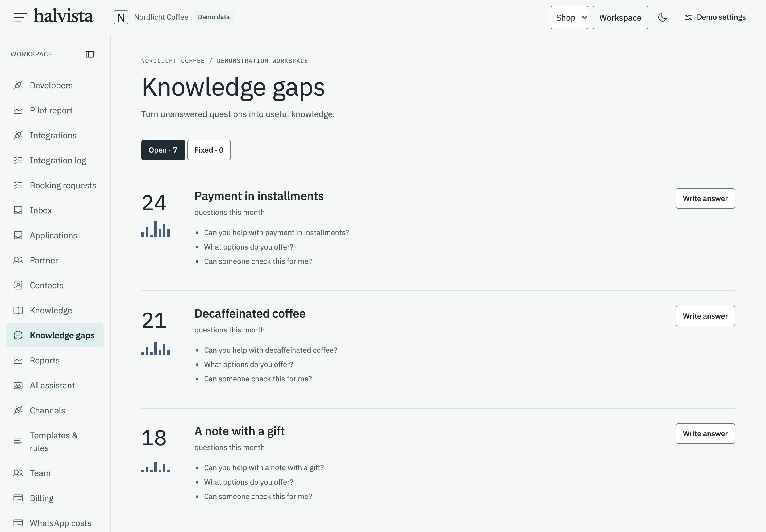Write answer for Payment in installments
The width and height of the screenshot is (766, 532).
(705, 199)
